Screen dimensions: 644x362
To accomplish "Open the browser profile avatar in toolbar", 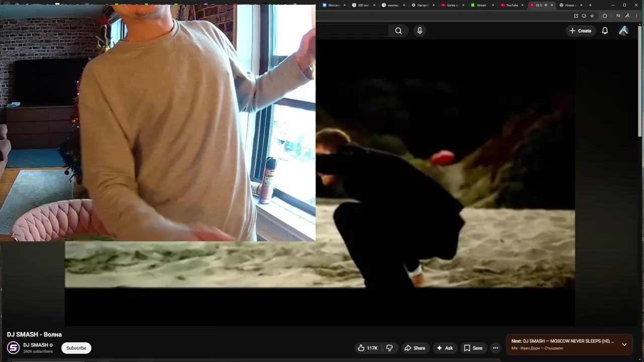I will point(627,16).
